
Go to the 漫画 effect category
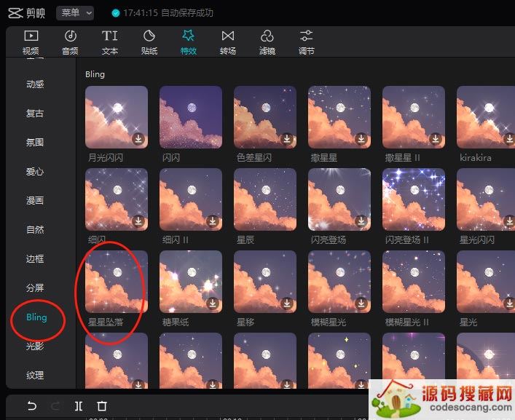tap(35, 201)
